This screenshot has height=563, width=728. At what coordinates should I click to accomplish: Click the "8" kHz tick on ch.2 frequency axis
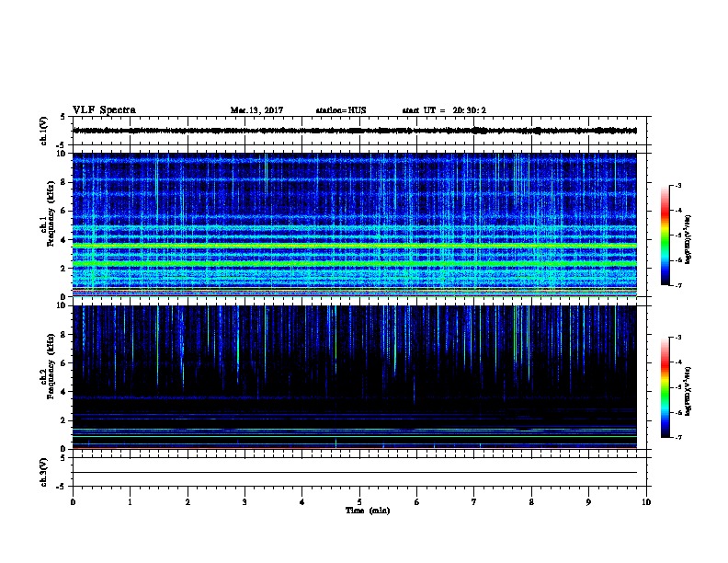point(63,335)
